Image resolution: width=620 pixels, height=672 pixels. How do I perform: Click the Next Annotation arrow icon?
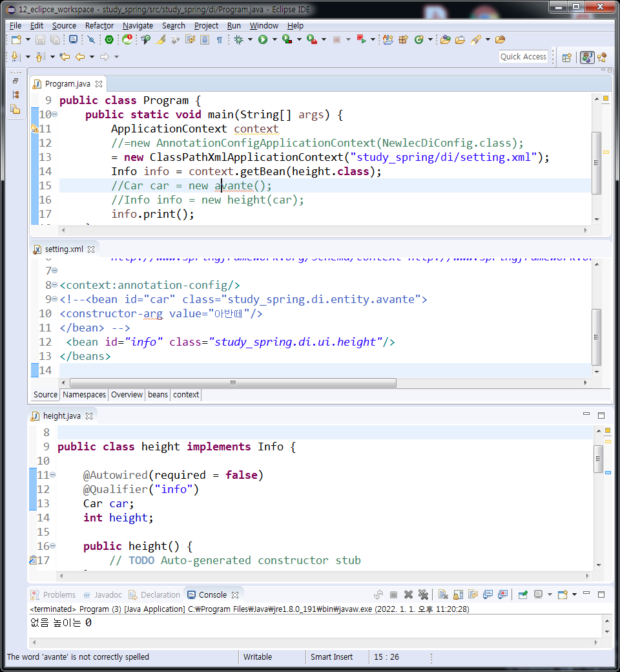15,57
